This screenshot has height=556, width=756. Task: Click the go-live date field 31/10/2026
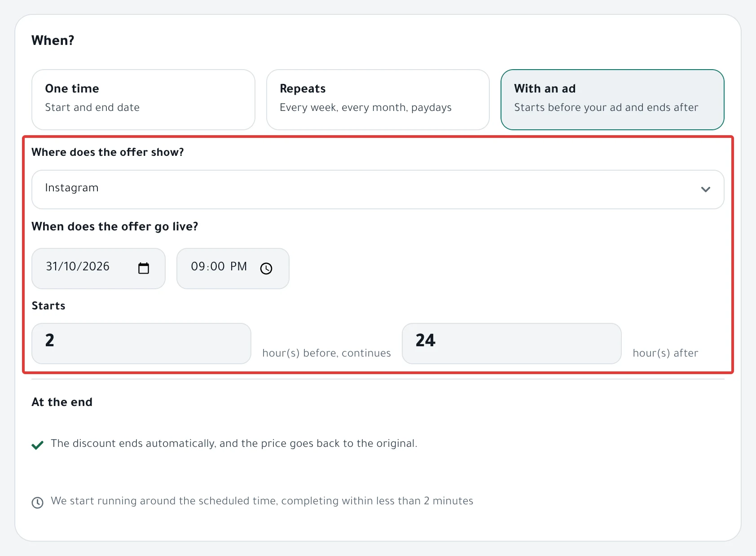[98, 269]
